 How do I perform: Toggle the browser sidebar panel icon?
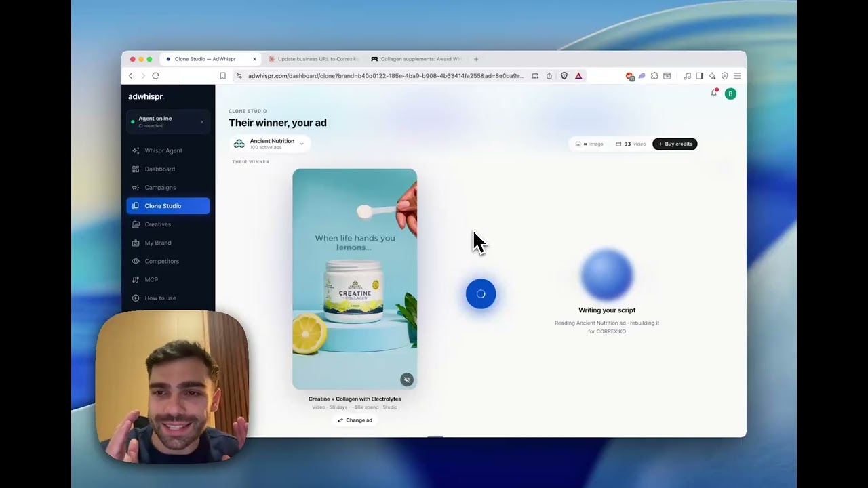(x=699, y=76)
